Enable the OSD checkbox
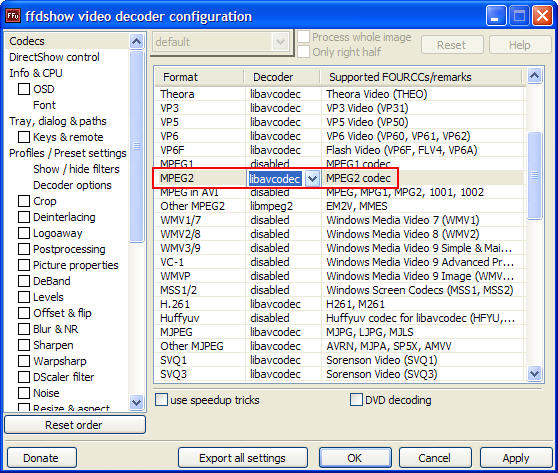The image size is (558, 473). (x=24, y=89)
